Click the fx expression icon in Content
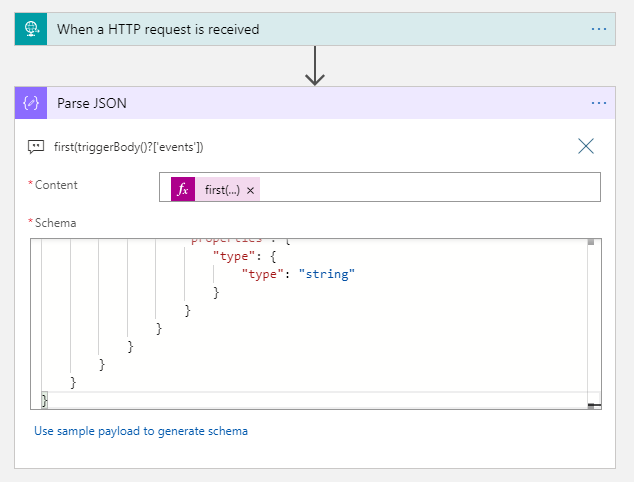 tap(183, 190)
